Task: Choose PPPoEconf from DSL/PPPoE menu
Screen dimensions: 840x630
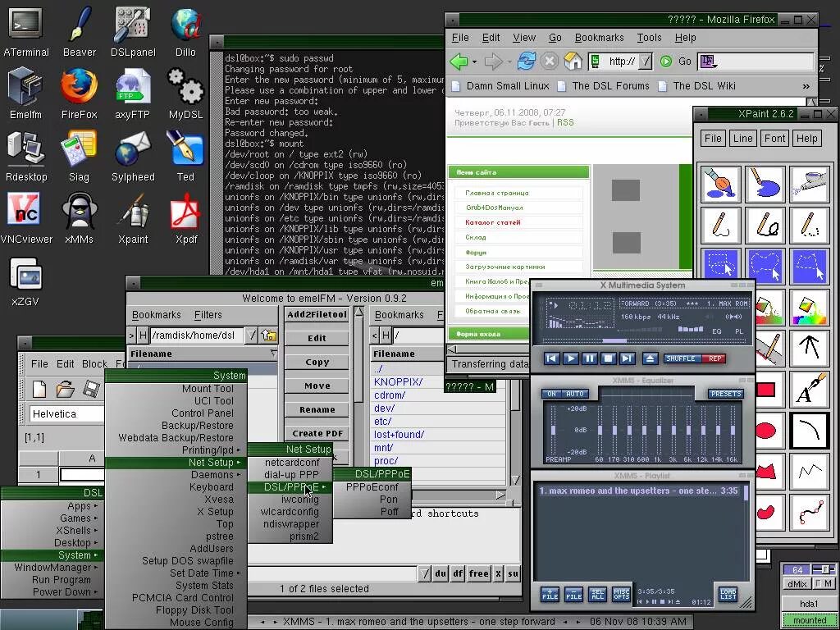Action: [372, 487]
